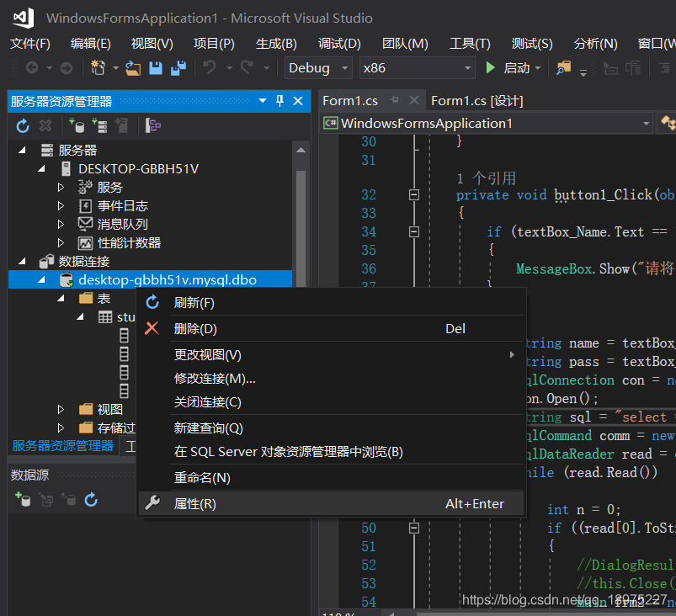Refresh the Server Explorer tree

pos(23,126)
